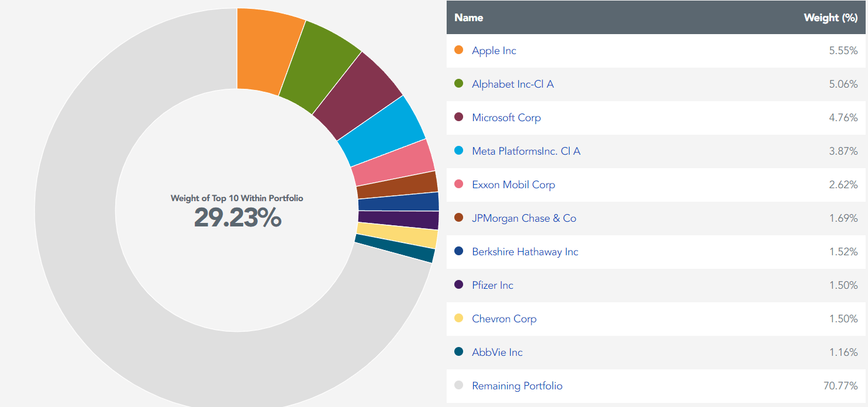Click the navy Berkshire Hathaway legend dot
868x407 pixels.
(459, 252)
